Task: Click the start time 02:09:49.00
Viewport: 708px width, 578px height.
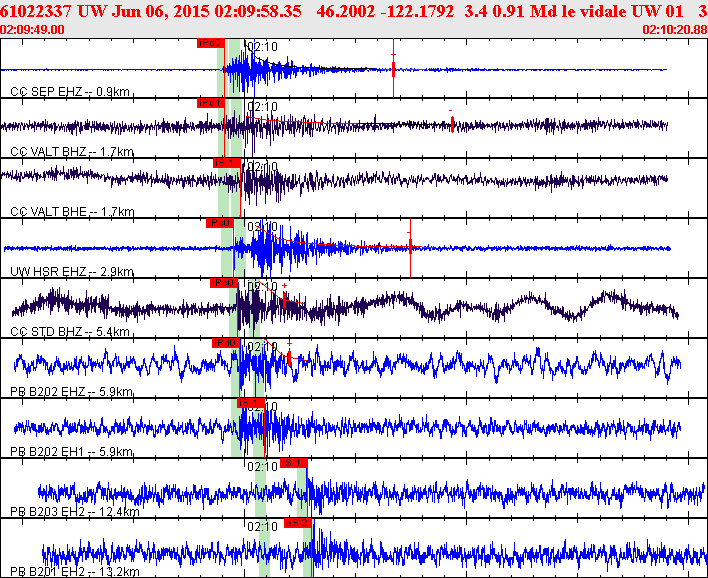Action: (x=32, y=30)
